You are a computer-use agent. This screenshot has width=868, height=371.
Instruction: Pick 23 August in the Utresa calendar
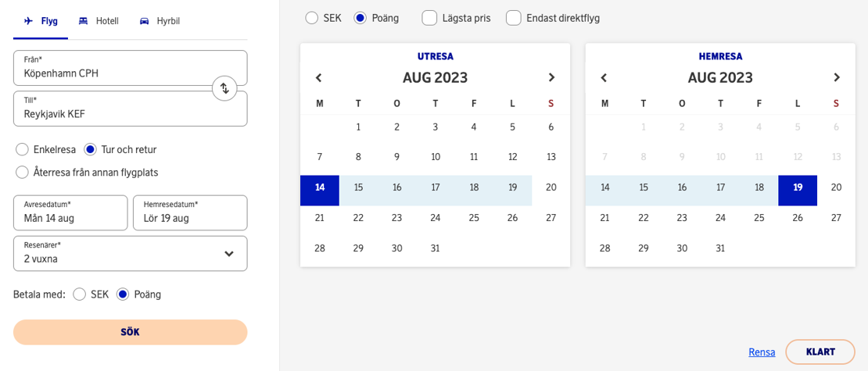pos(397,218)
